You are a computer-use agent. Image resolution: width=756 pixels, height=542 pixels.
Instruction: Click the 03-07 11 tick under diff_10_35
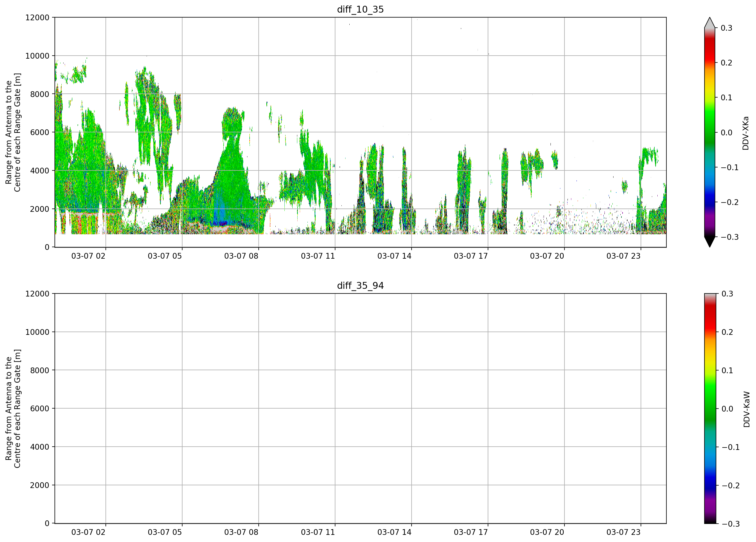(x=318, y=256)
